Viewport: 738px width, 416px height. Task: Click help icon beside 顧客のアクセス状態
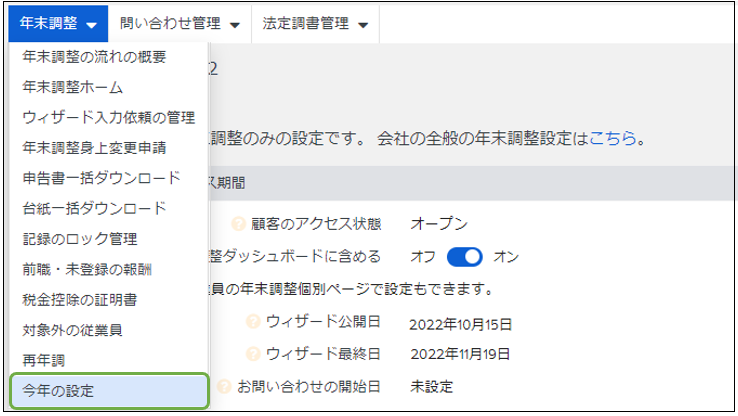click(x=238, y=224)
